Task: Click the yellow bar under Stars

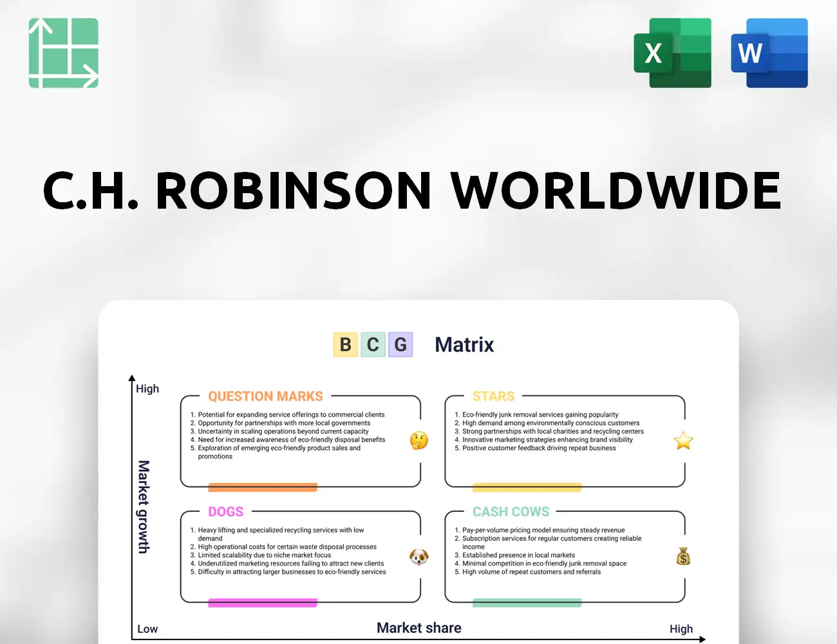Action: coord(527,488)
